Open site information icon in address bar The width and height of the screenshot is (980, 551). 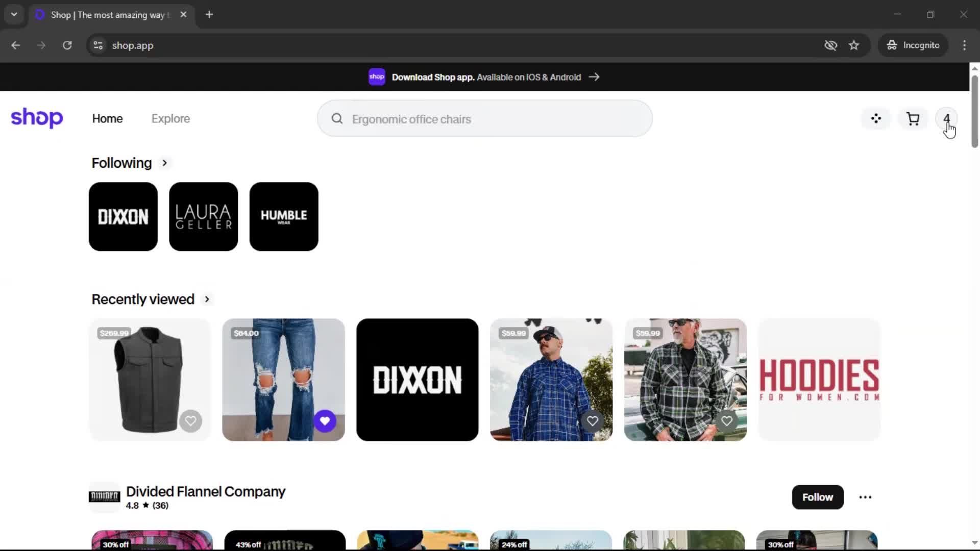(98, 45)
